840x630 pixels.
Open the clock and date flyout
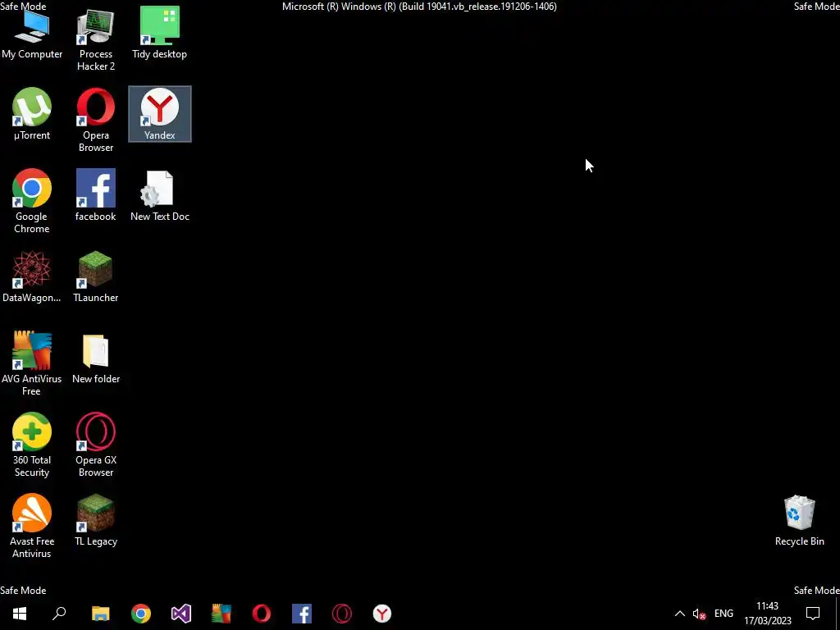767,614
